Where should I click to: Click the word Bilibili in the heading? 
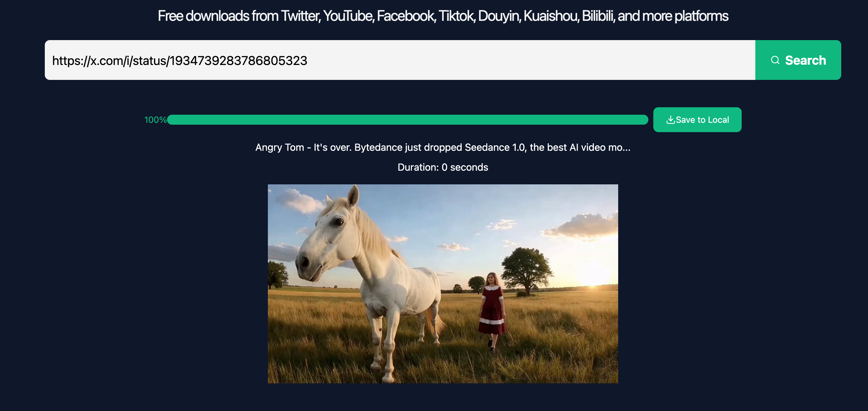tap(598, 16)
